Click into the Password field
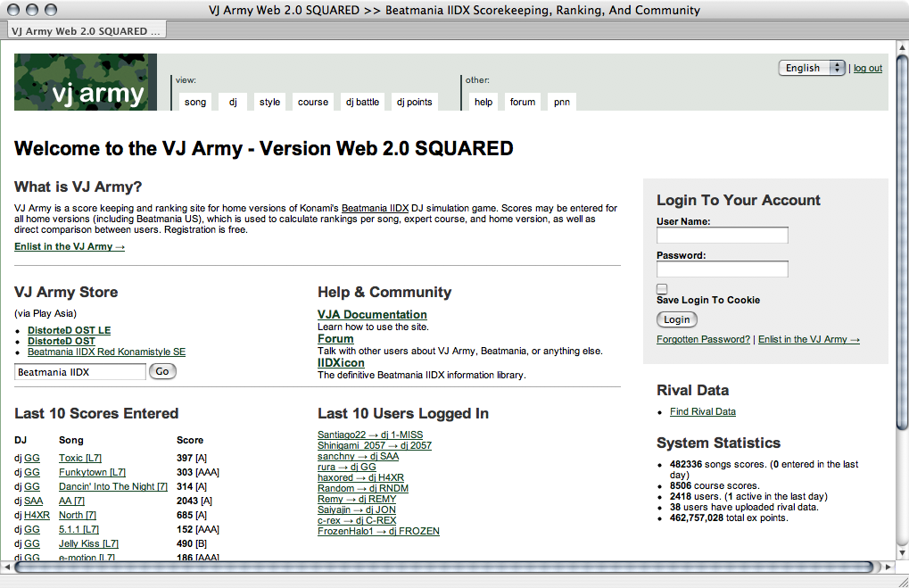Viewport: 909px width, 588px height. click(722, 269)
